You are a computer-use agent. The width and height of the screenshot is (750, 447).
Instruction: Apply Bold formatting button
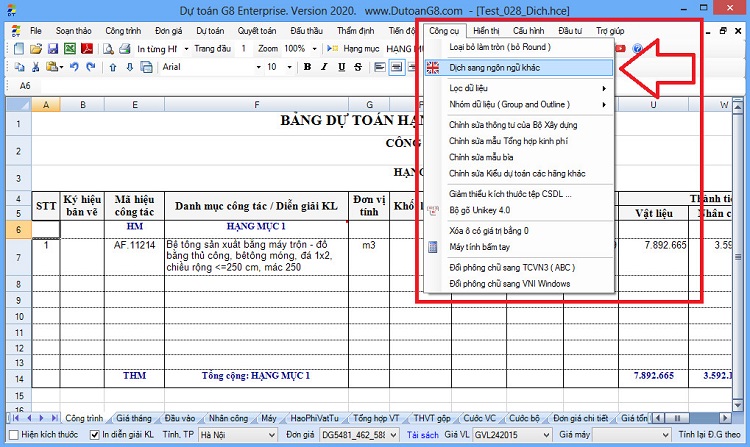pos(308,67)
